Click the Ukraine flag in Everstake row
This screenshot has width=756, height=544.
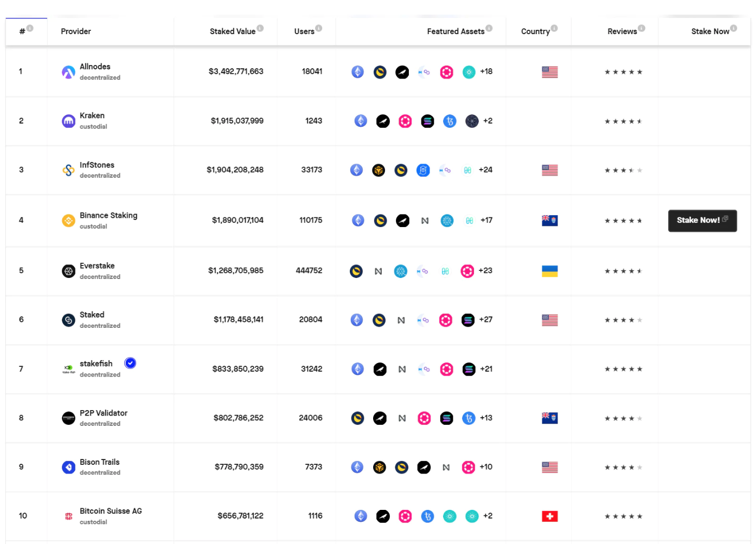pyautogui.click(x=549, y=271)
